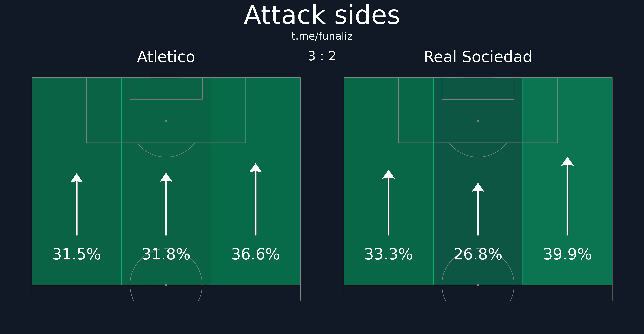The height and width of the screenshot is (334, 644).
Task: Click the Real Sociedad left flank arrow
Action: pyautogui.click(x=388, y=203)
